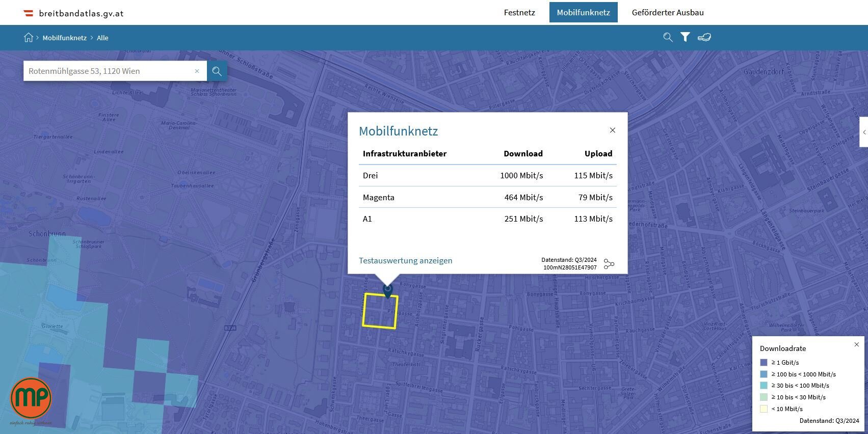Viewport: 868px width, 434px height.
Task: Click the 79 Mbit/s upload value
Action: click(x=595, y=197)
